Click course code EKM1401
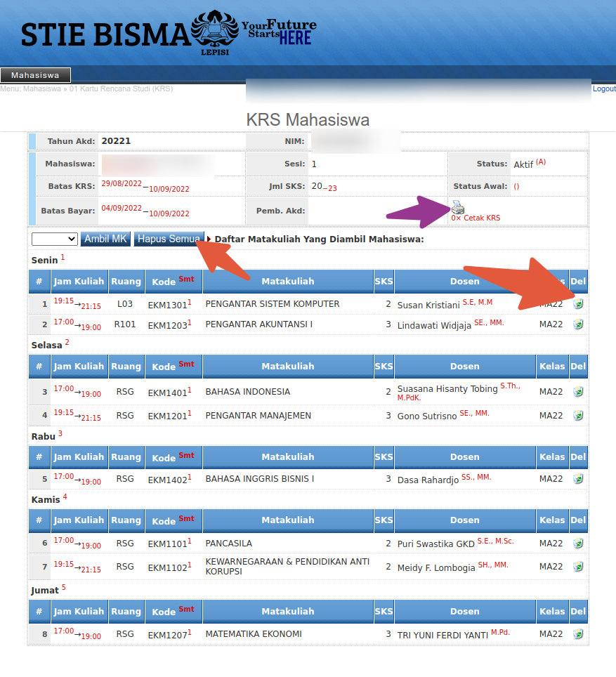This screenshot has width=616, height=677. (x=167, y=393)
